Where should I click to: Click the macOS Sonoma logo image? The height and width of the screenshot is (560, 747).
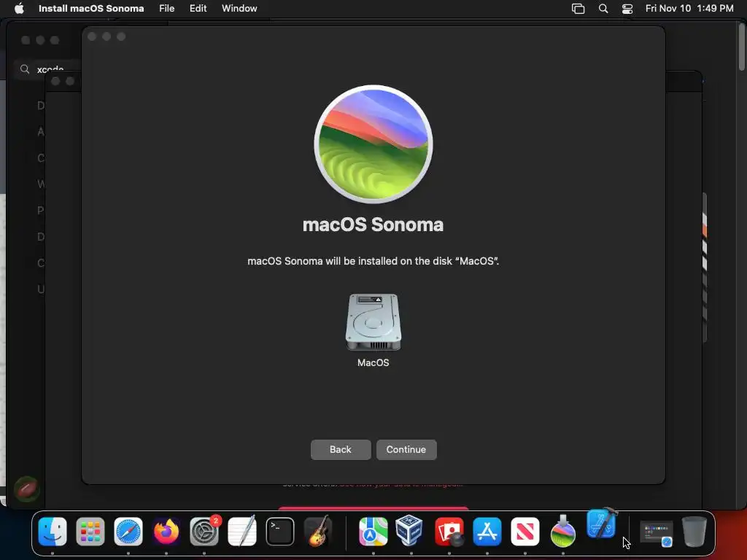tap(373, 144)
